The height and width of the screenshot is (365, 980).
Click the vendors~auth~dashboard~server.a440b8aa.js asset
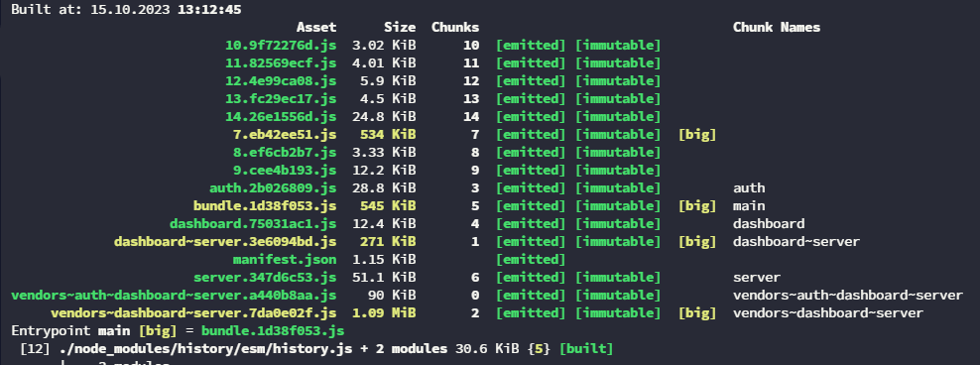pyautogui.click(x=174, y=295)
